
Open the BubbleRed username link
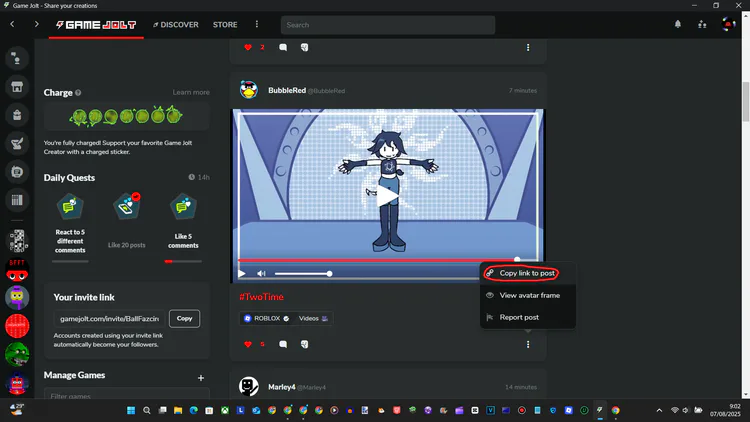287,90
